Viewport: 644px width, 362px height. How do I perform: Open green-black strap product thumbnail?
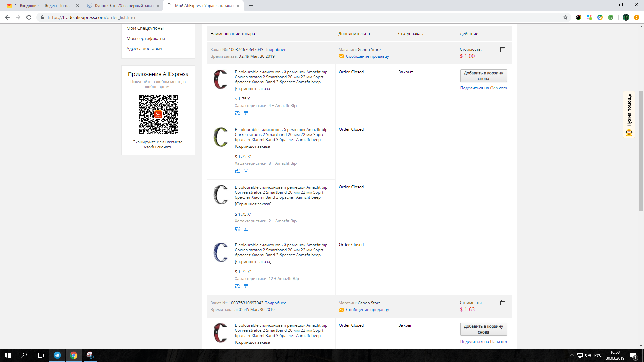pos(221,137)
